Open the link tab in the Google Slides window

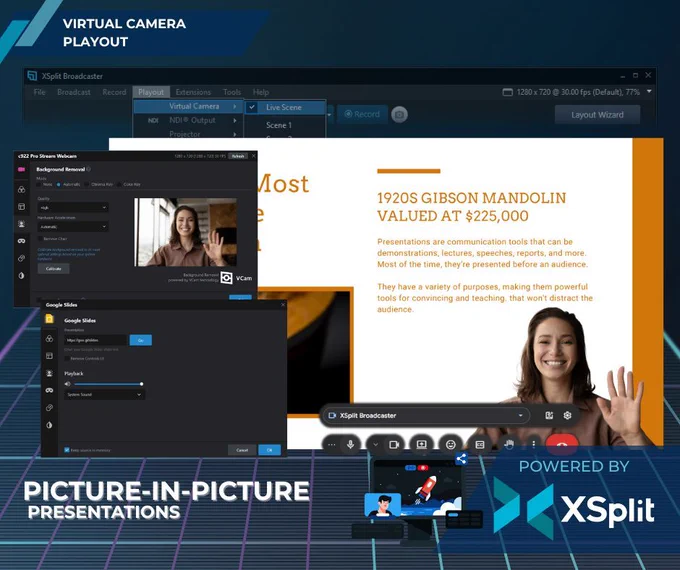[x=49, y=408]
